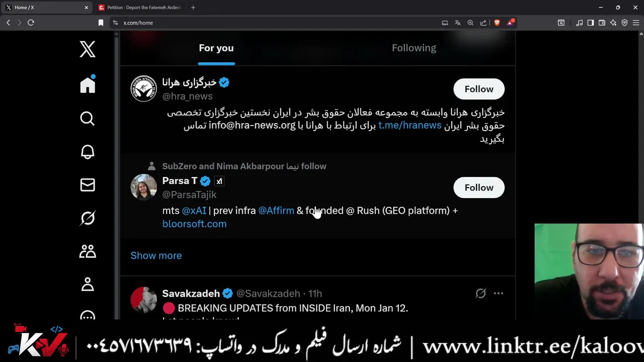Follow the @hra_news account
This screenshot has width=644, height=362.
point(479,89)
